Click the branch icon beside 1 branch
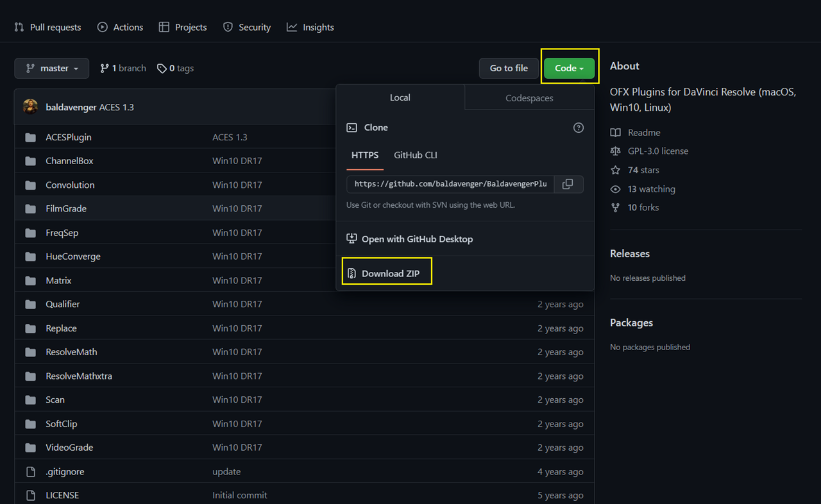Viewport: 821px width, 504px height. [105, 69]
